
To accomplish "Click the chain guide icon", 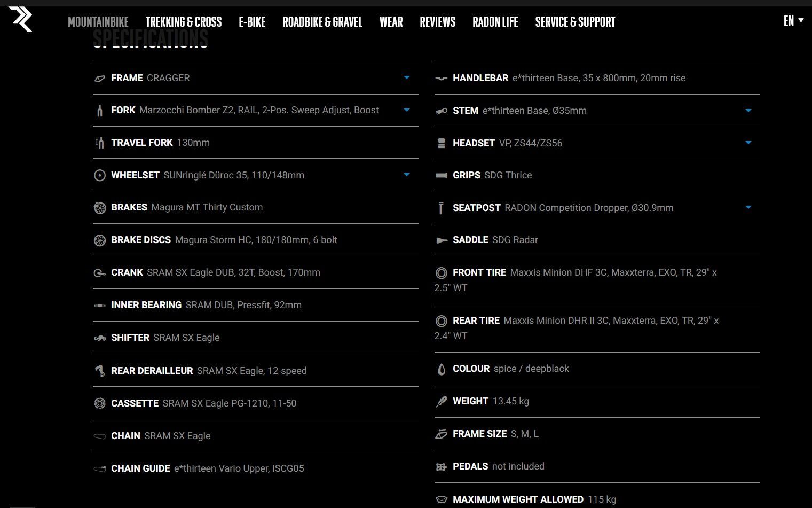I will (100, 469).
